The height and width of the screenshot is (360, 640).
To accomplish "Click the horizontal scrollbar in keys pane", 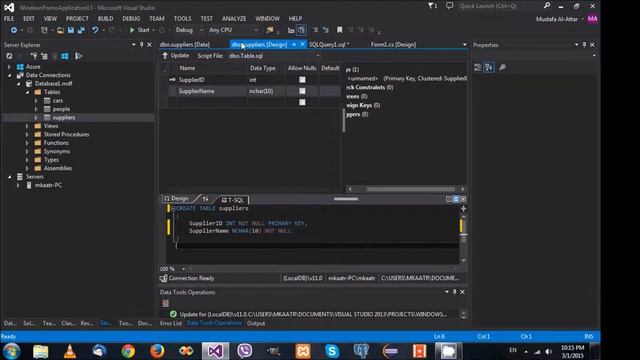I will click(x=411, y=189).
